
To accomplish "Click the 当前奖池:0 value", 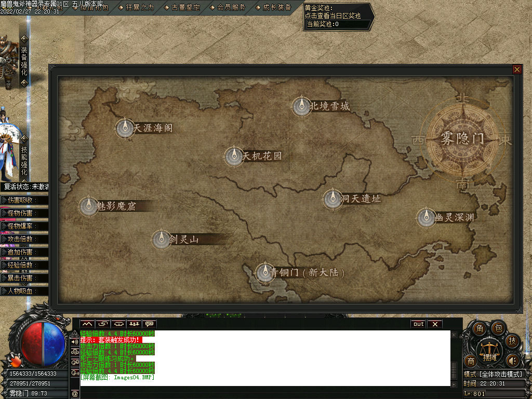I will point(323,24).
